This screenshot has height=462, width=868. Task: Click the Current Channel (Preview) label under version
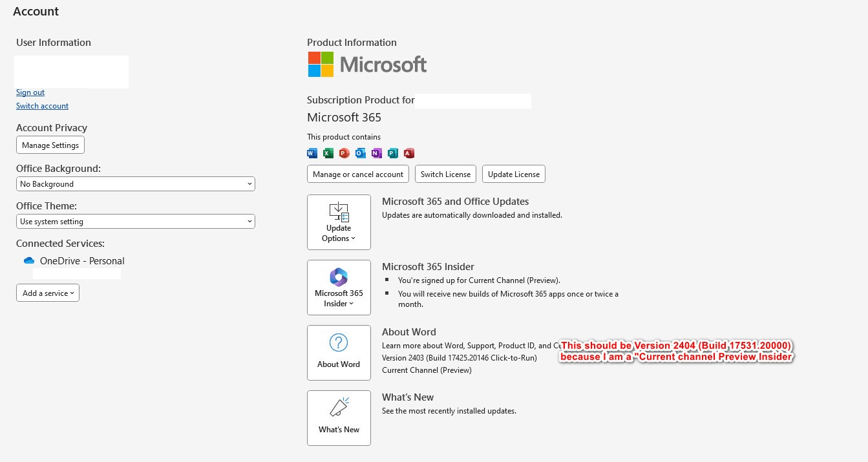[x=427, y=370]
